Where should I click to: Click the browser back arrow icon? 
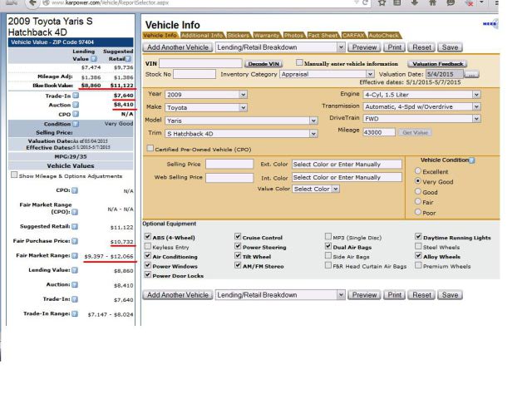32,3
